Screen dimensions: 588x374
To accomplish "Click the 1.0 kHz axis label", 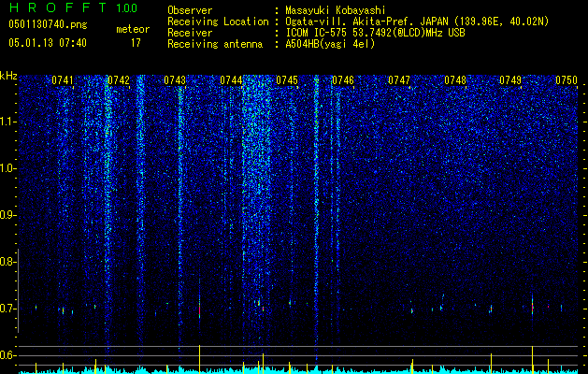I will tap(7, 168).
